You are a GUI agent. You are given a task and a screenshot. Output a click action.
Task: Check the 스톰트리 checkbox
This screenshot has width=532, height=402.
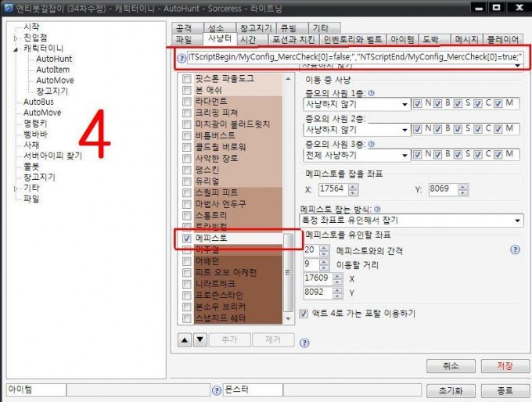(187, 215)
